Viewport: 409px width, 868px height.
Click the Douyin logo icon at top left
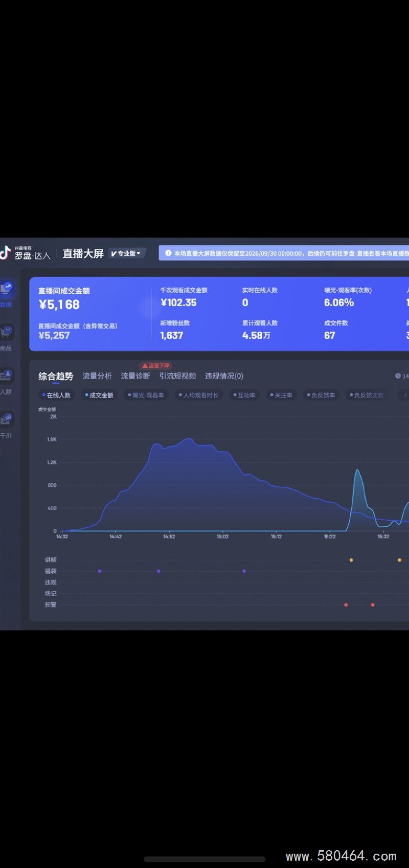click(x=5, y=253)
